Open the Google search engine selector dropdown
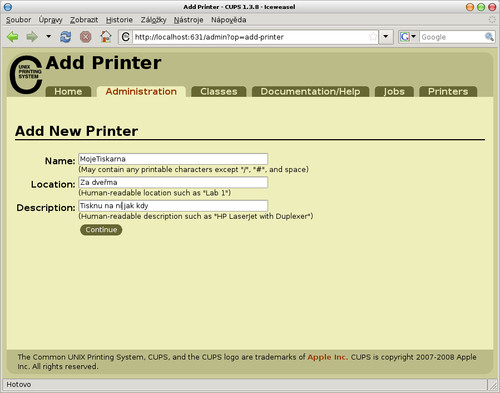 (x=408, y=37)
